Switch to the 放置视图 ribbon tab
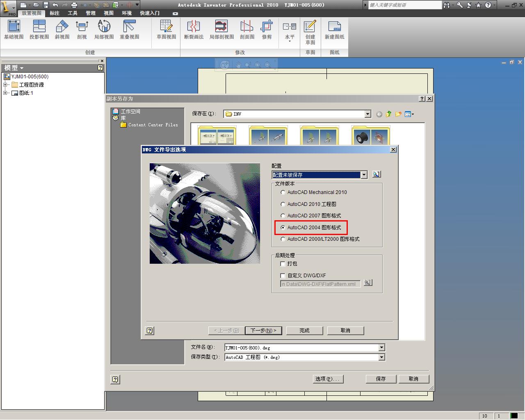Viewport: 525px width, 420px height. pyautogui.click(x=32, y=13)
